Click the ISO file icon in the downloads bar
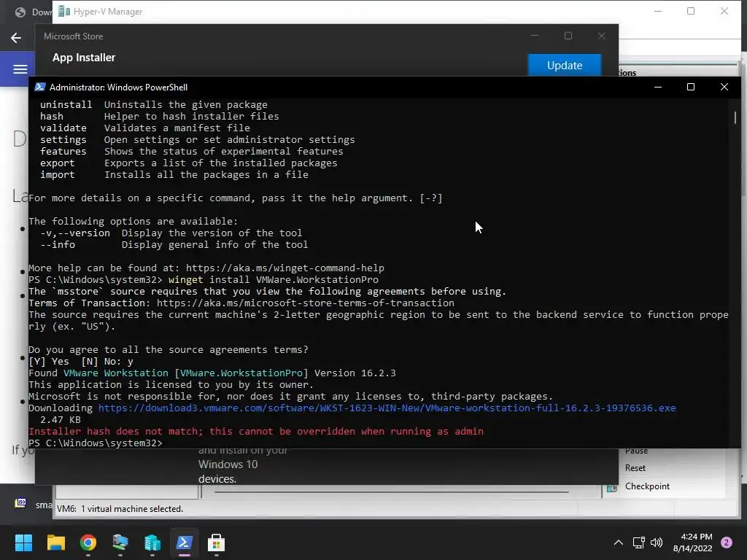 tap(20, 503)
